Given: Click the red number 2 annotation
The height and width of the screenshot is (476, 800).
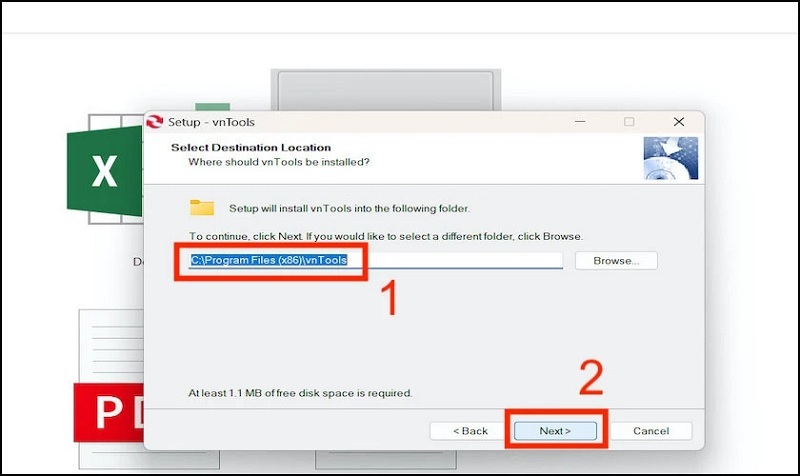Looking at the screenshot, I should 592,378.
